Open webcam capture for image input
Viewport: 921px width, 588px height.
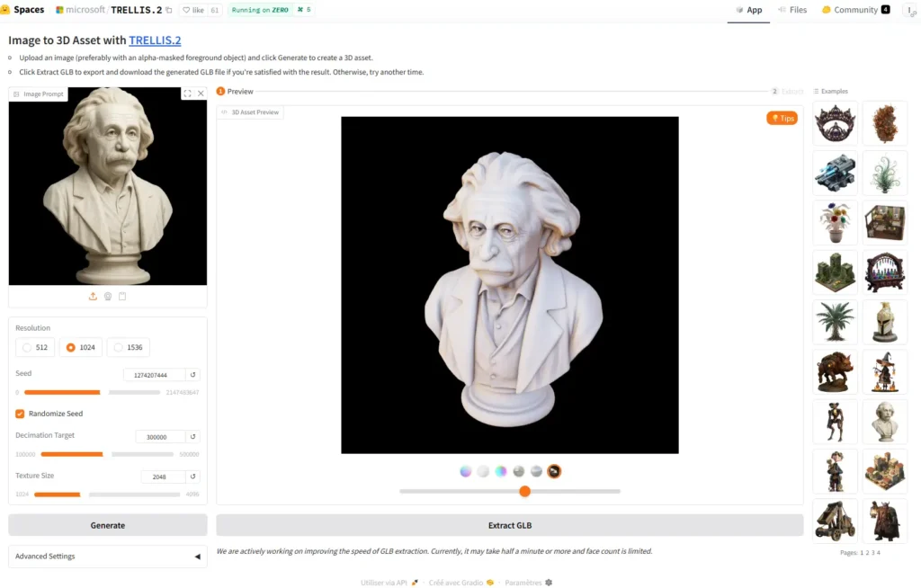108,296
